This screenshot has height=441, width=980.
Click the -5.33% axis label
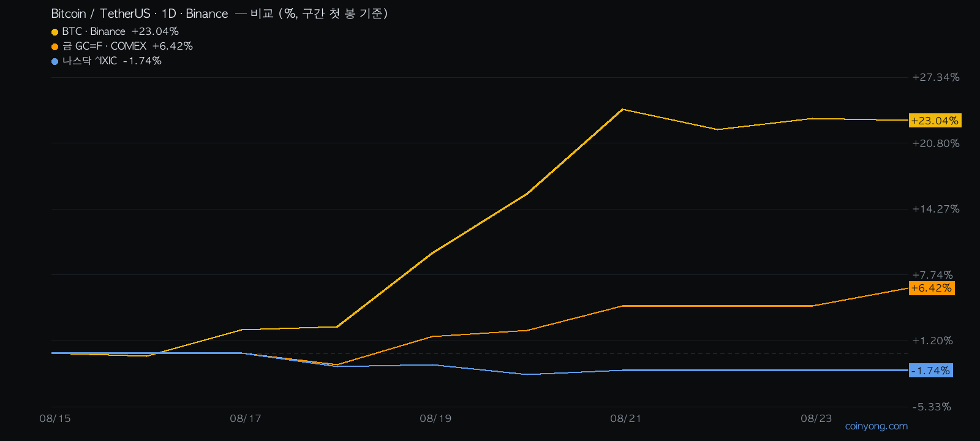point(932,407)
